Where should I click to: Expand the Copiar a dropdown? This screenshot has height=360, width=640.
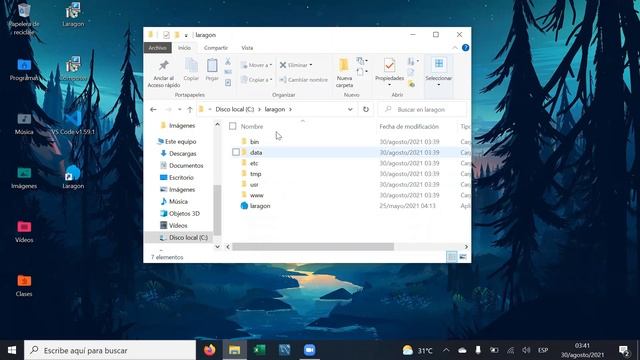tap(271, 80)
